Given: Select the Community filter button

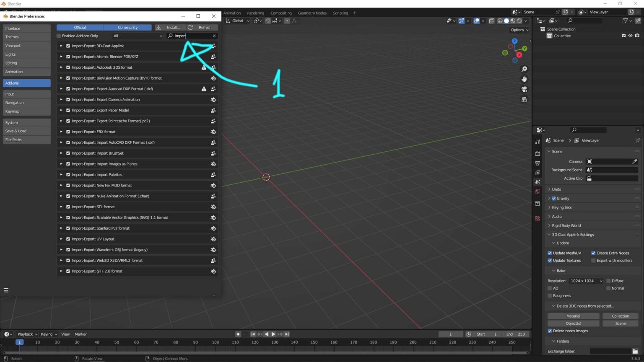Looking at the screenshot, I should click(x=127, y=27).
